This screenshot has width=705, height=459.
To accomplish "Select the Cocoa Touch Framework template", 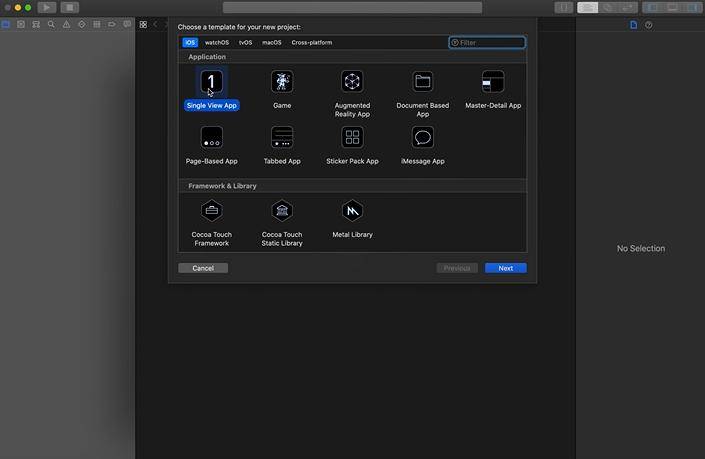I will click(211, 211).
